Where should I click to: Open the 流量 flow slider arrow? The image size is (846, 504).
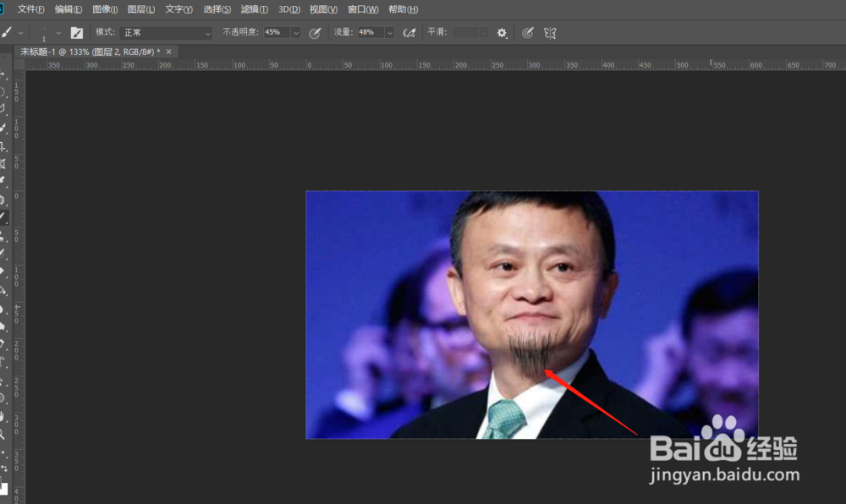tap(389, 33)
